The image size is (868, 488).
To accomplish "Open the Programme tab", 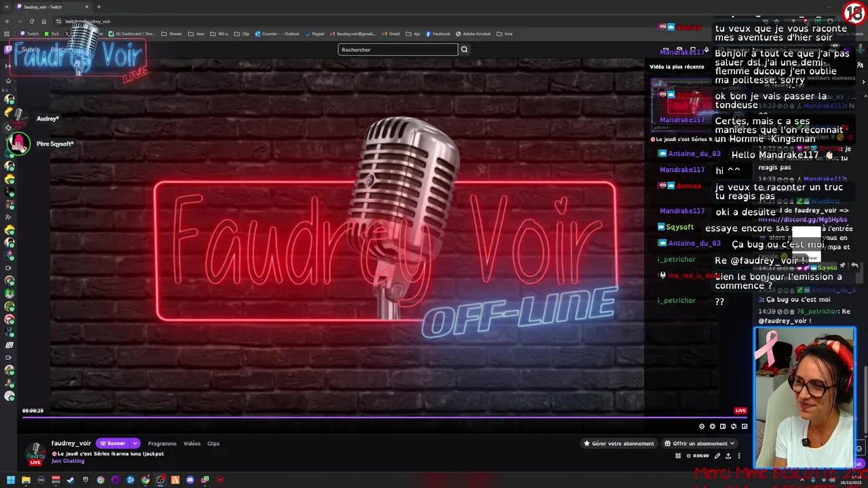I will [162, 443].
